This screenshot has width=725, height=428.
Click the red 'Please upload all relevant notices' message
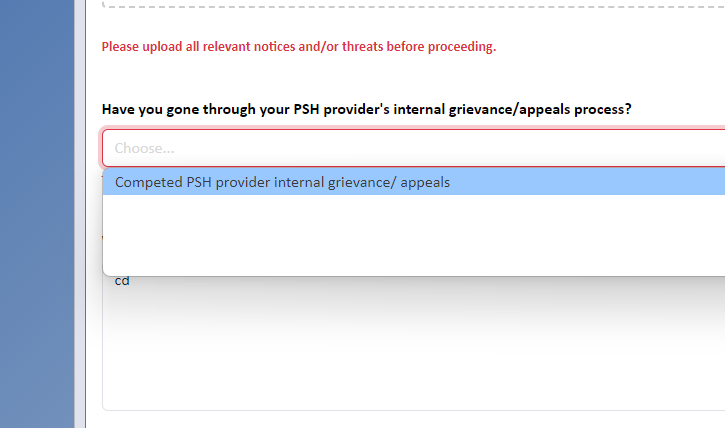[299, 47]
